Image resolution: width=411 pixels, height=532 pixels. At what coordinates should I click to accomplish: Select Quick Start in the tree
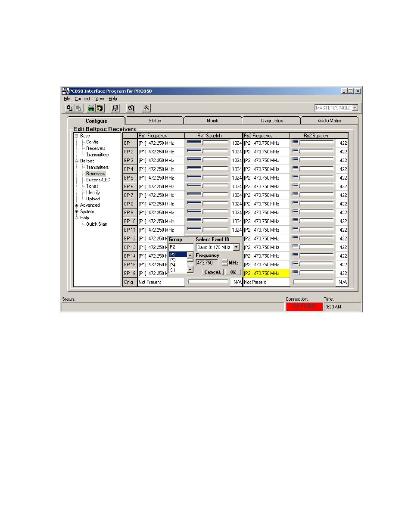point(97,224)
